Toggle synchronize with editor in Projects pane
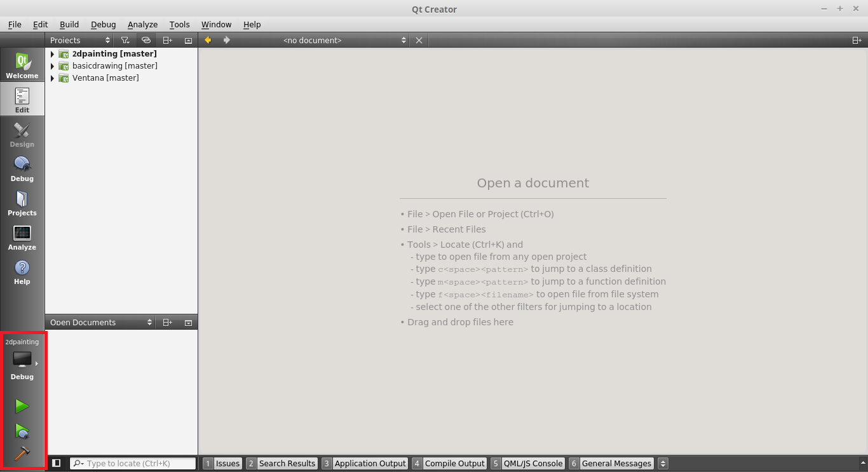This screenshot has width=868, height=472. [146, 40]
